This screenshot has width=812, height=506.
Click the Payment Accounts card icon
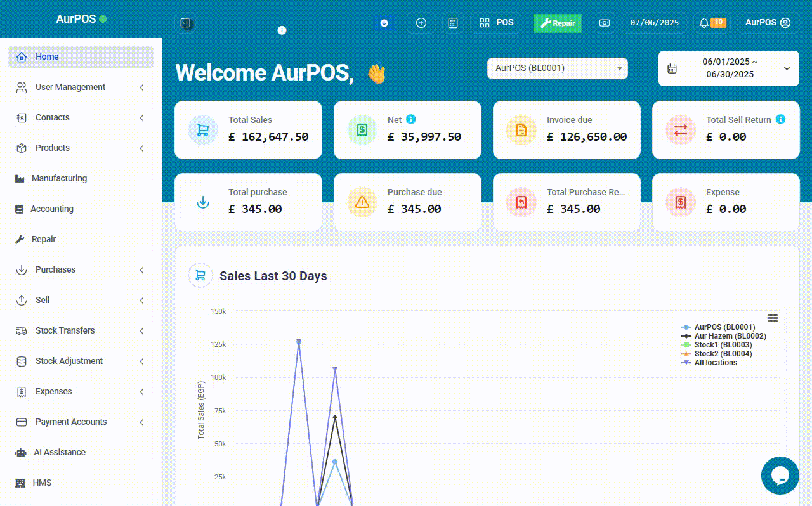22,422
